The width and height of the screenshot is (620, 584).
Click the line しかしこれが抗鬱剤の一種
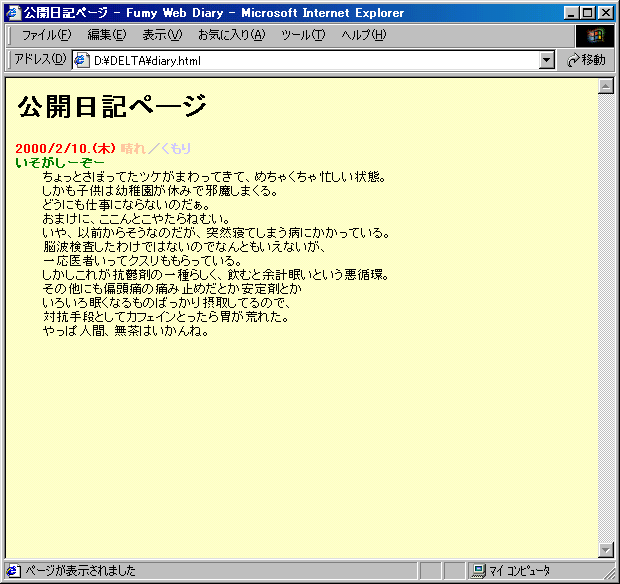click(x=215, y=274)
